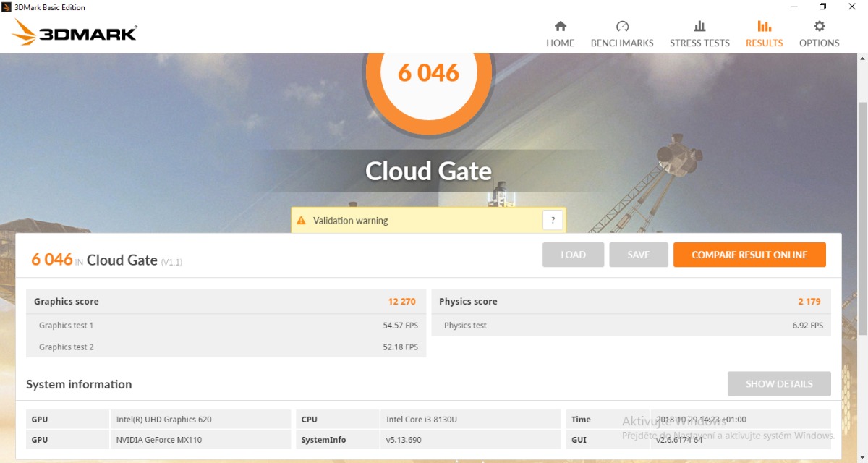Click the 6 046 score circle
This screenshot has height=463, width=868.
pos(428,74)
